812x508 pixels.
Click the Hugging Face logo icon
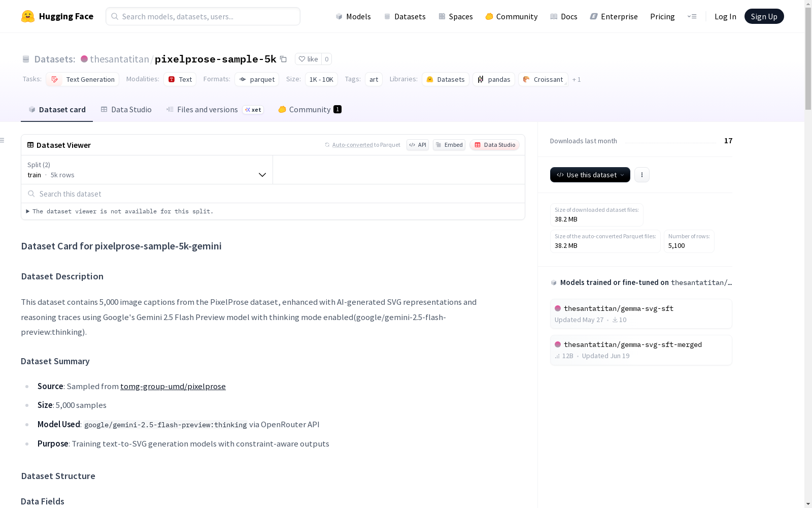(28, 16)
